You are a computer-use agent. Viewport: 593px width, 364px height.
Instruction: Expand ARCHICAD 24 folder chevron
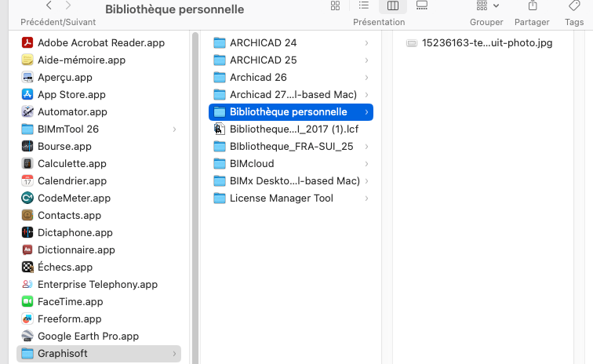coord(366,43)
